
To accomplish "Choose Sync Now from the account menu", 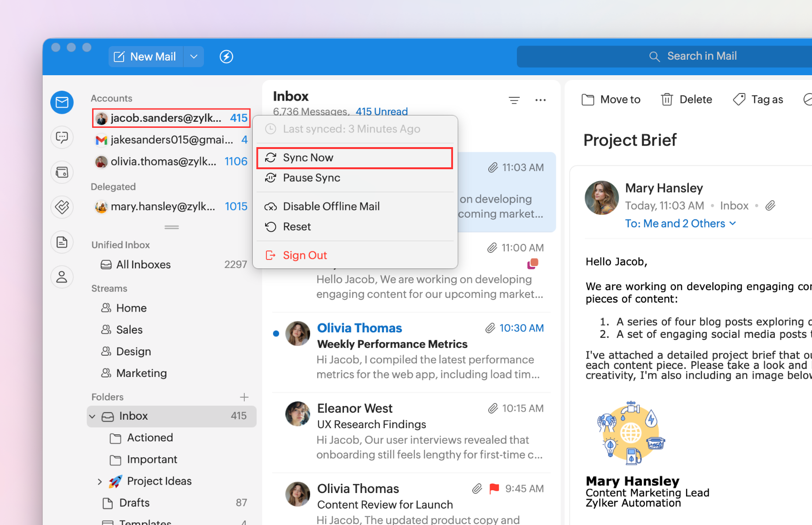I will 308,158.
